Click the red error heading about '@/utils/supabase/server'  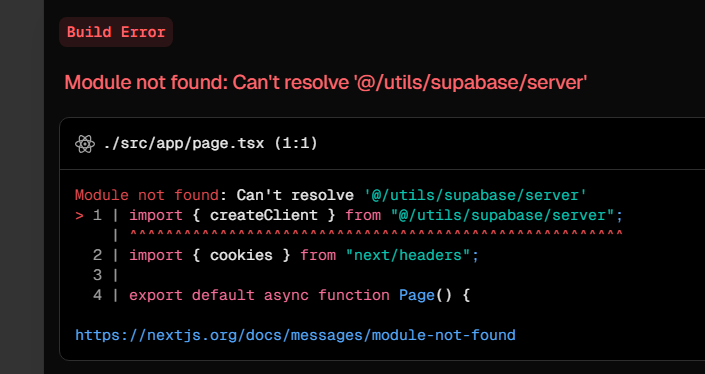pos(326,83)
